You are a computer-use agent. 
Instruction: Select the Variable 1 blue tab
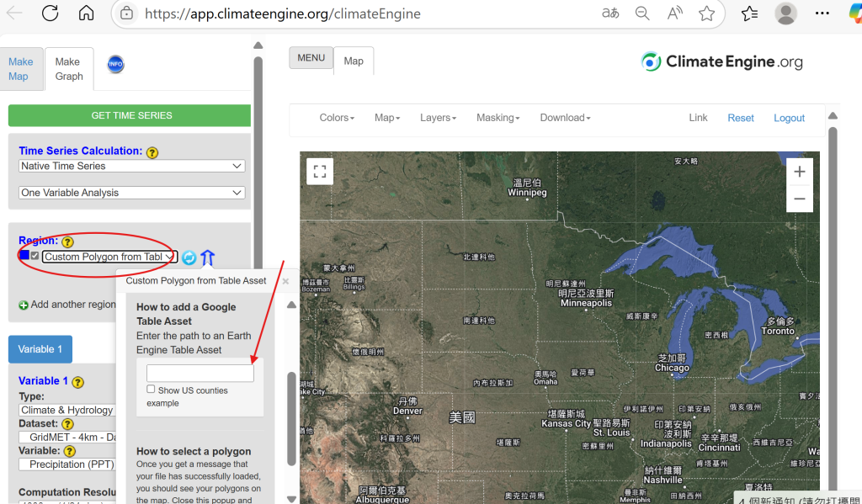(40, 349)
